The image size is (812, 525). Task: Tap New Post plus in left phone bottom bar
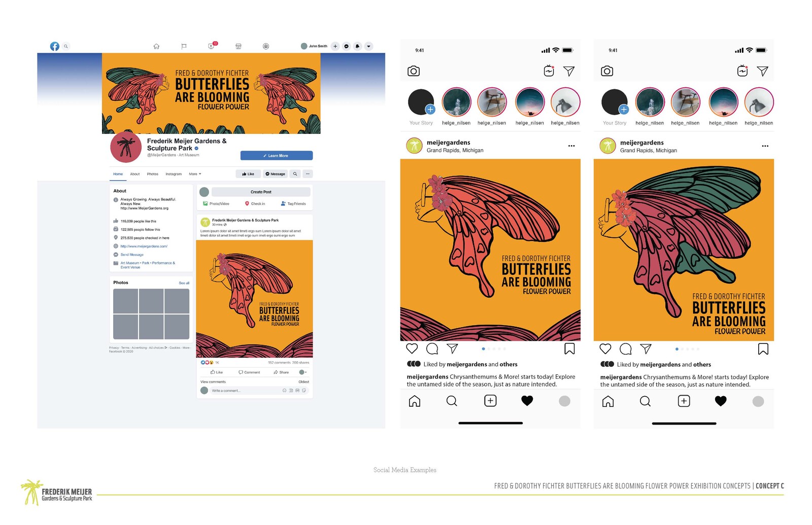(490, 401)
